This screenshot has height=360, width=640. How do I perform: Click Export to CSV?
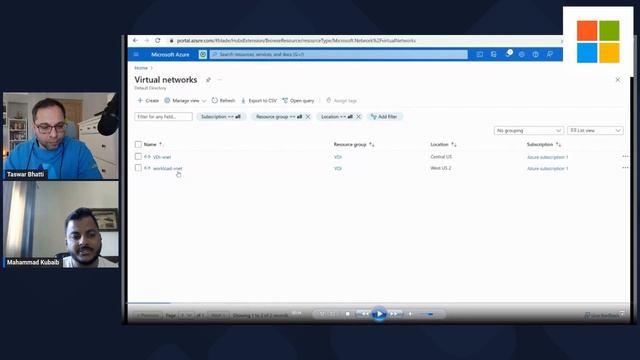(259, 100)
